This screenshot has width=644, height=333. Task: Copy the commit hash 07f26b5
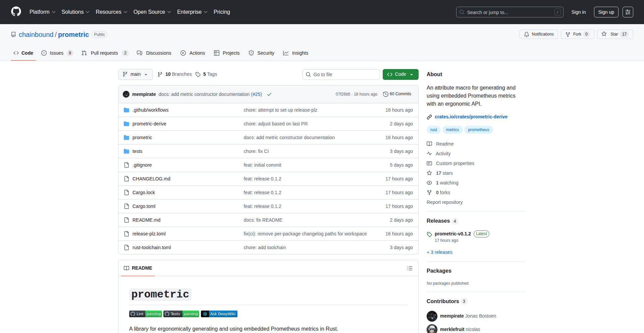click(x=343, y=94)
